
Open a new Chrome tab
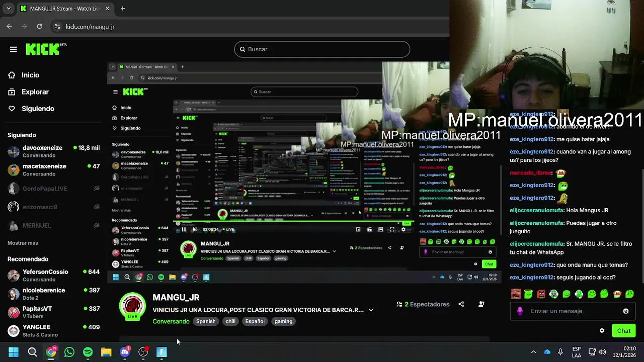point(123,9)
